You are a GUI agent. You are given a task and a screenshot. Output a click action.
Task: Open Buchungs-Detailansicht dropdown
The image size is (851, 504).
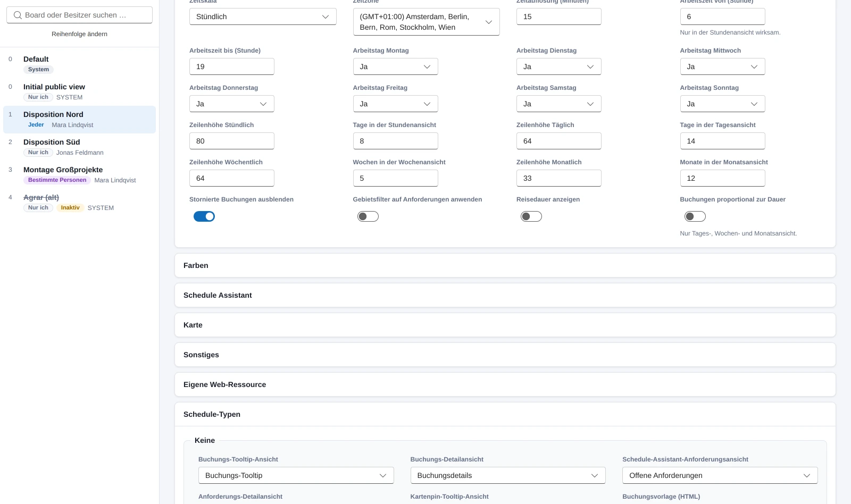(508, 475)
